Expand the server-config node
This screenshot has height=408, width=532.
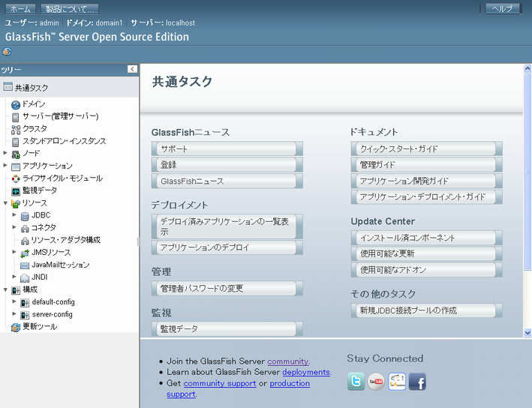(x=14, y=313)
